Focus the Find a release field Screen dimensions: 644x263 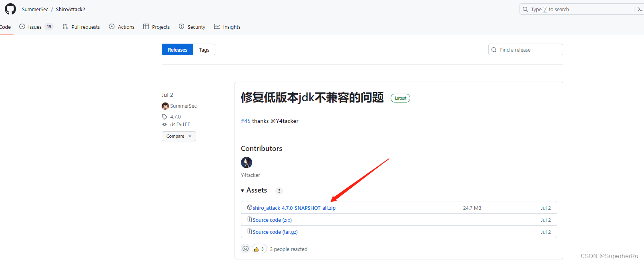click(526, 50)
